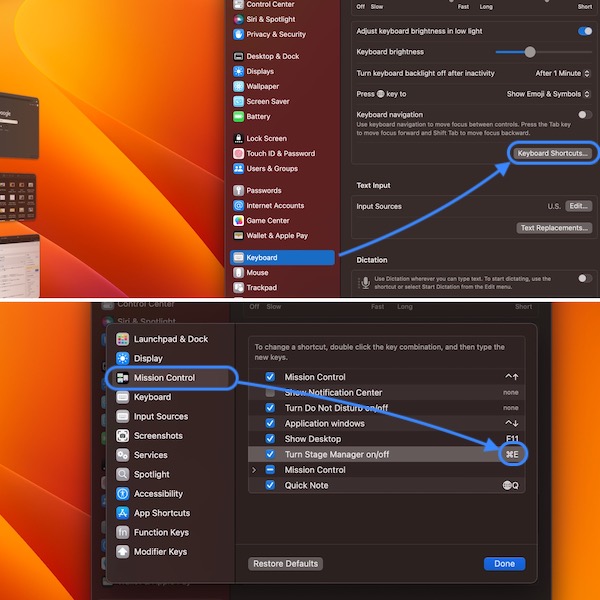
Task: Open Touch ID & Password fingerprint icon
Action: (238, 153)
